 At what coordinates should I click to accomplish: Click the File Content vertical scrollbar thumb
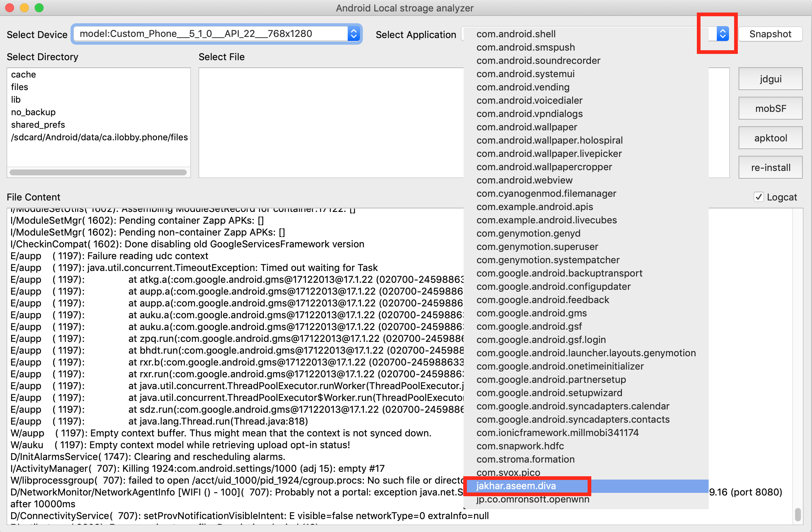click(x=798, y=514)
